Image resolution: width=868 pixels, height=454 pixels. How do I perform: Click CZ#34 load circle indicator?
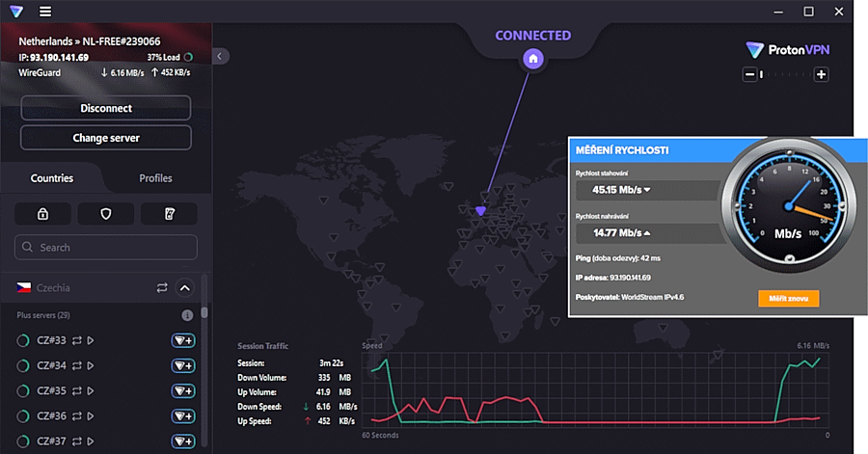[x=23, y=365]
